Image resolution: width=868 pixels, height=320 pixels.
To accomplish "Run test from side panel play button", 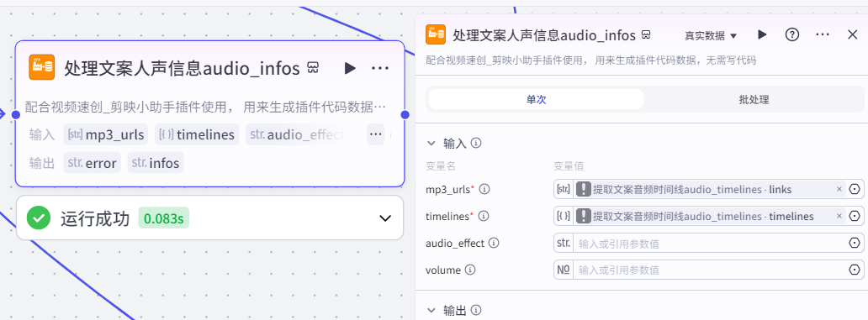I will coord(762,34).
